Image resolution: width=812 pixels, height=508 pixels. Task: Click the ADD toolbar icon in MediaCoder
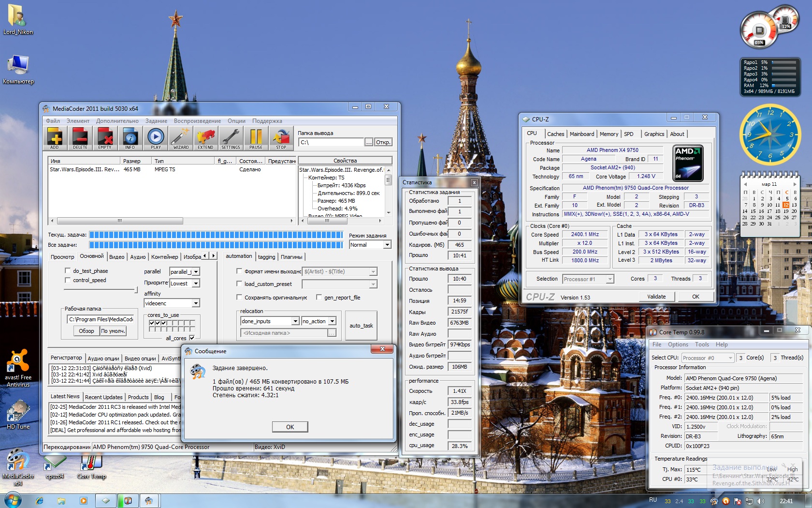point(55,138)
